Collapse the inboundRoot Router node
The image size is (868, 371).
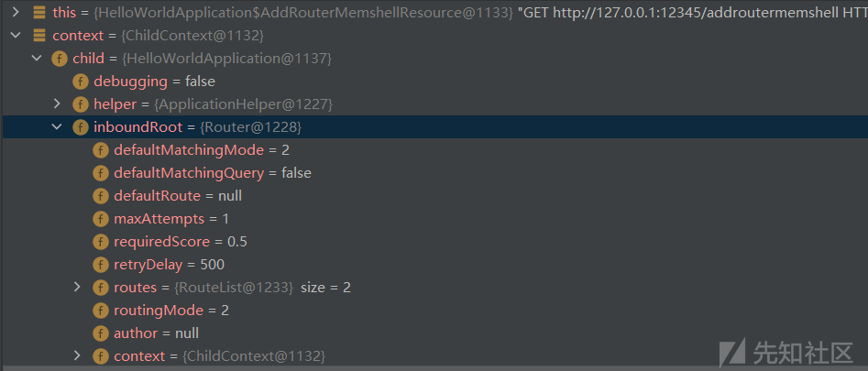pos(57,126)
